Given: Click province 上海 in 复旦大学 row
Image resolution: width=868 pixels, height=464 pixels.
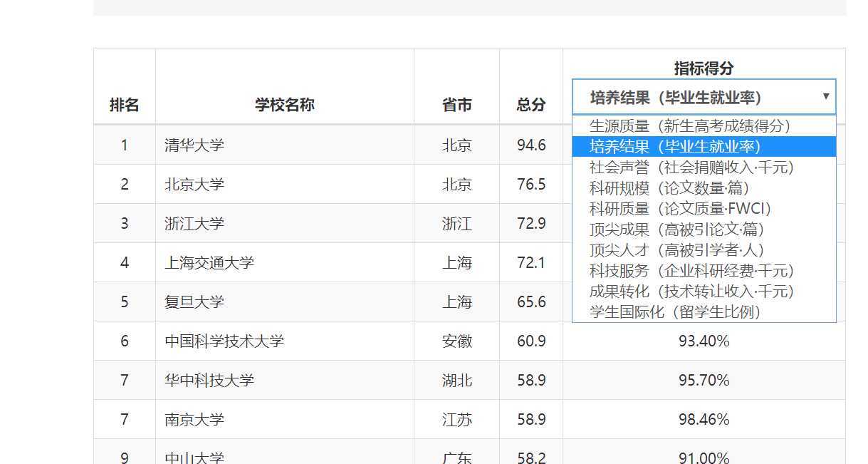Looking at the screenshot, I should (x=456, y=302).
